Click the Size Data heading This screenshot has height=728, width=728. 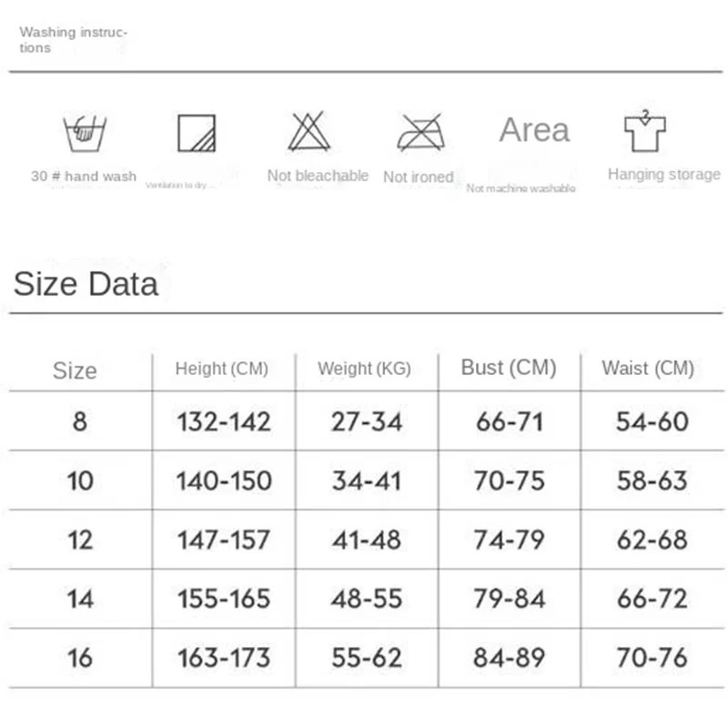click(x=86, y=284)
